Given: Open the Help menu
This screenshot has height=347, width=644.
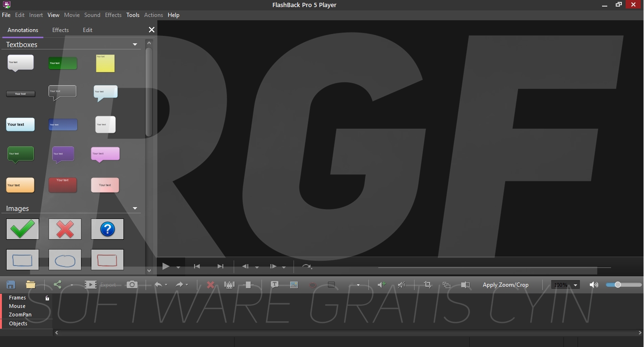Looking at the screenshot, I should coord(173,15).
